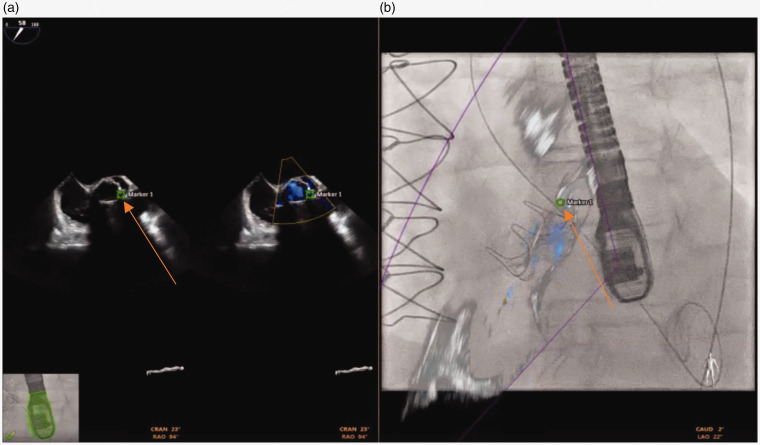760x445 pixels.
Task: Open the green probe fluoroscopy thumbnail
Action: (40, 407)
